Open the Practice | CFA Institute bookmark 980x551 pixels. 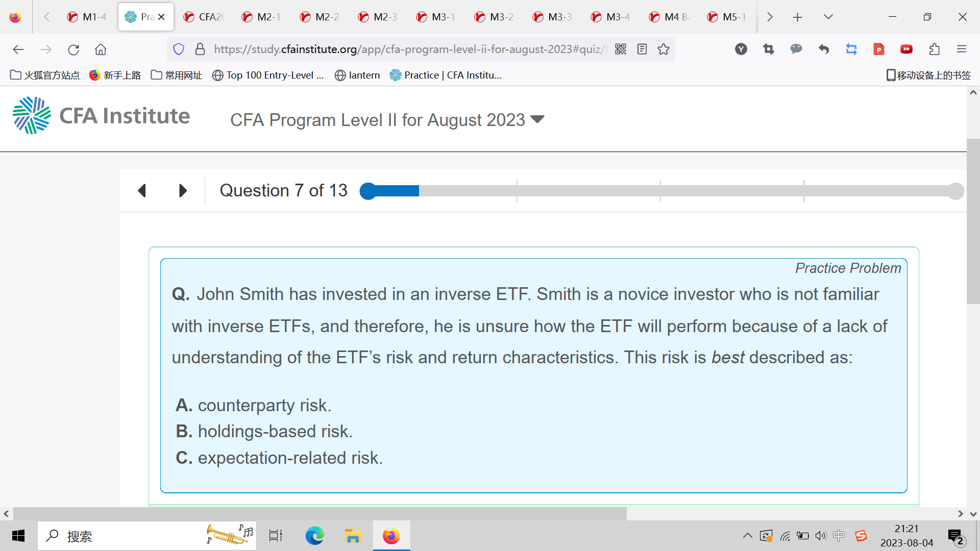tap(445, 76)
